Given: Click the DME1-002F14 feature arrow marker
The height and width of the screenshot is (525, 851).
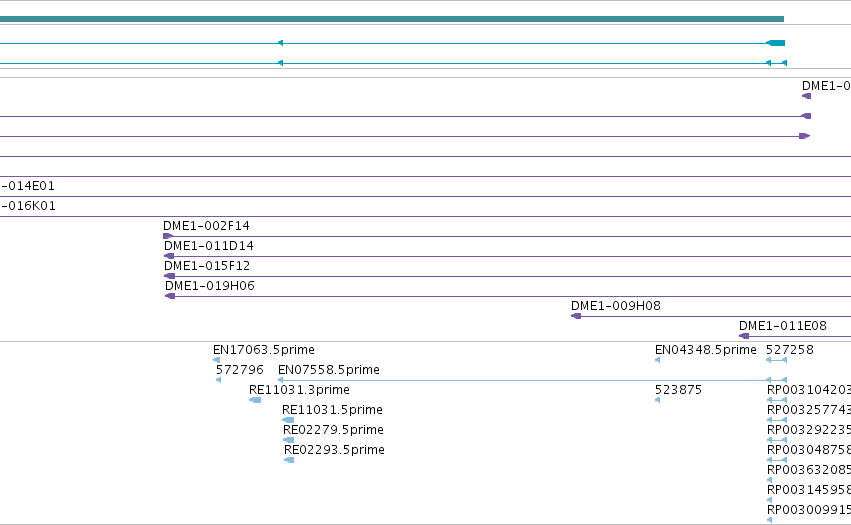Looking at the screenshot, I should coord(168,236).
